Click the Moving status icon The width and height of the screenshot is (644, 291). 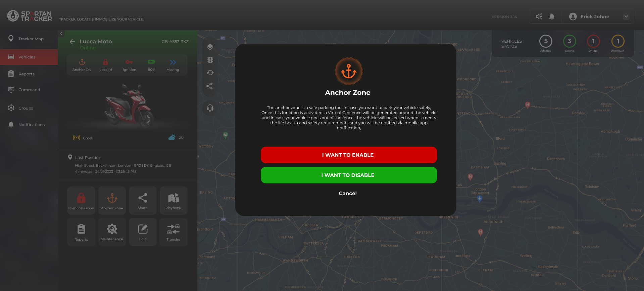click(x=173, y=62)
